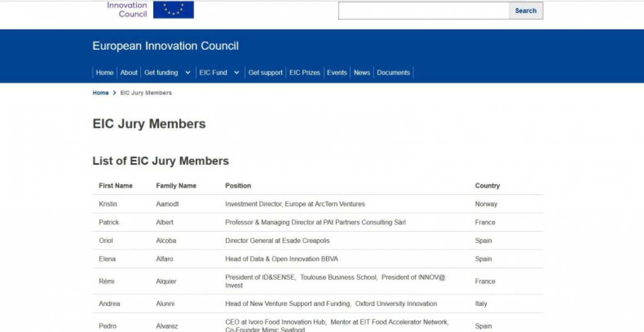Open the Documents menu item
Image resolution: width=644 pixels, height=332 pixels.
coord(393,73)
